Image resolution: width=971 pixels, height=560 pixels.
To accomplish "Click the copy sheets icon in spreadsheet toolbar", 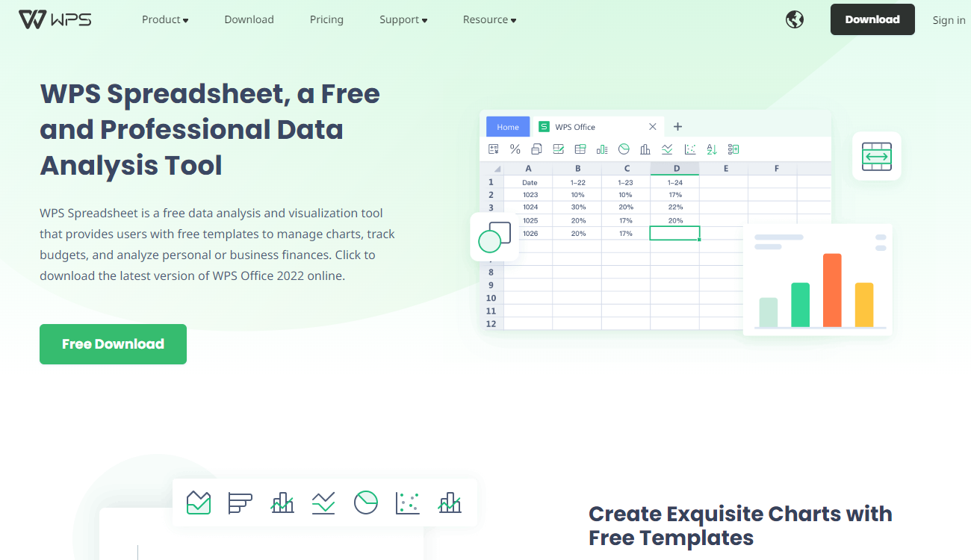I will pos(536,149).
